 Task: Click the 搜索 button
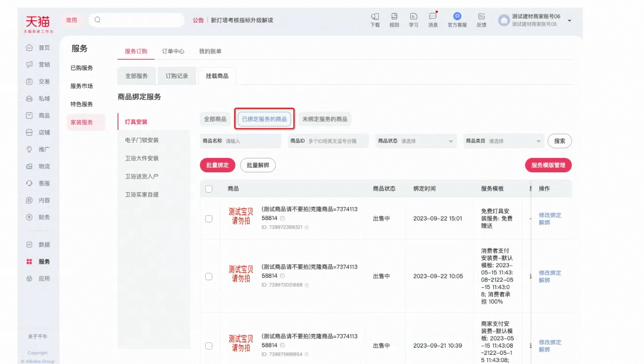coord(560,141)
